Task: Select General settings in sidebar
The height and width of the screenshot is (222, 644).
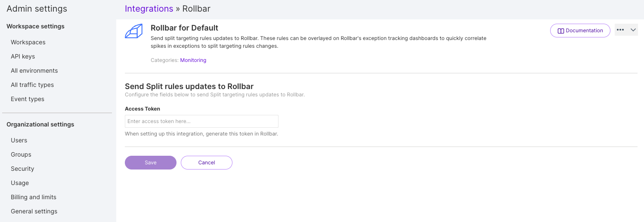Action: (34, 211)
